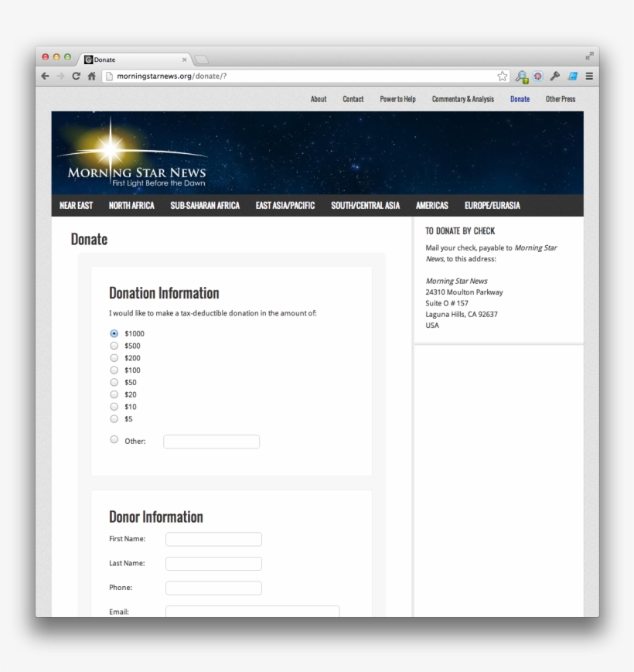Click the 'Laguna Hills, CA 92637' text

(x=462, y=314)
